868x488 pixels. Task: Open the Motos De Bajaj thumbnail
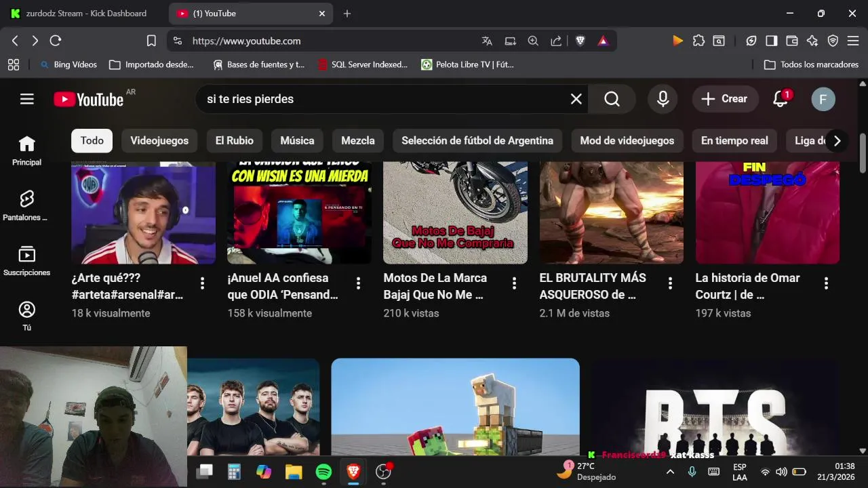[455, 212]
